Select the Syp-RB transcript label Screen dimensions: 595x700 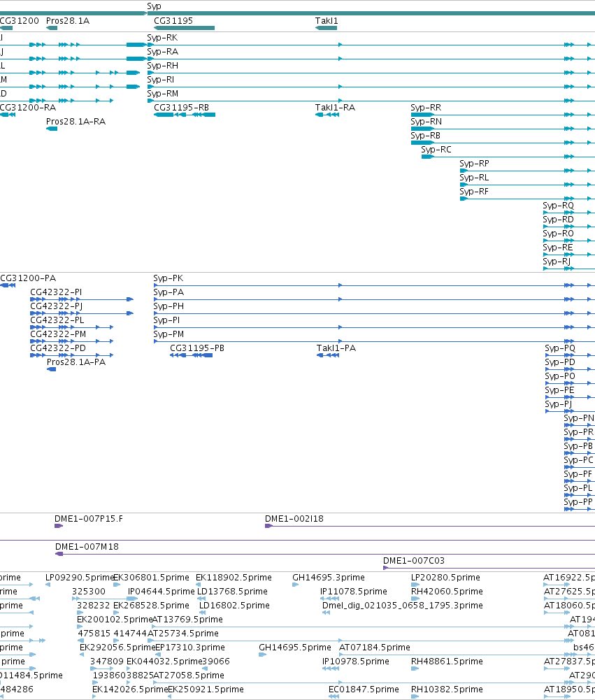click(x=425, y=135)
